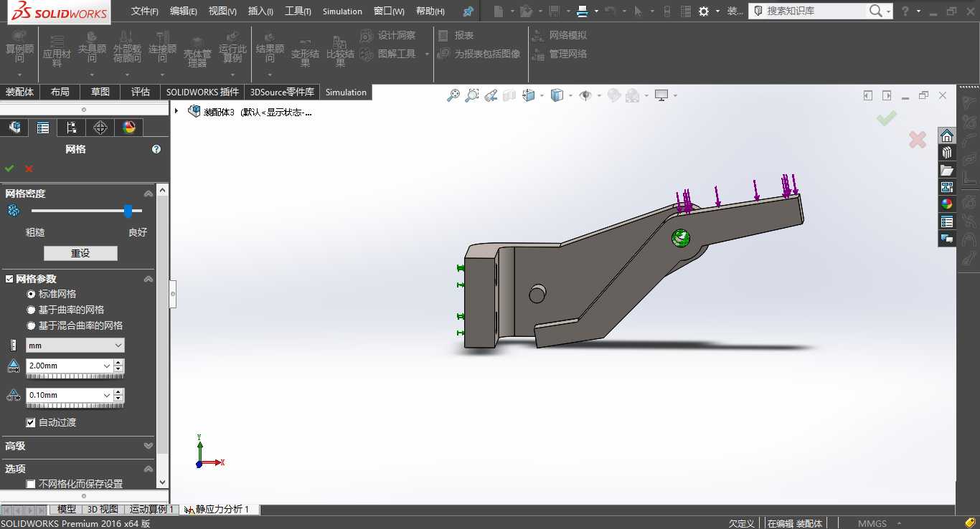Open the Design Library task pane icon

pyautogui.click(x=947, y=153)
